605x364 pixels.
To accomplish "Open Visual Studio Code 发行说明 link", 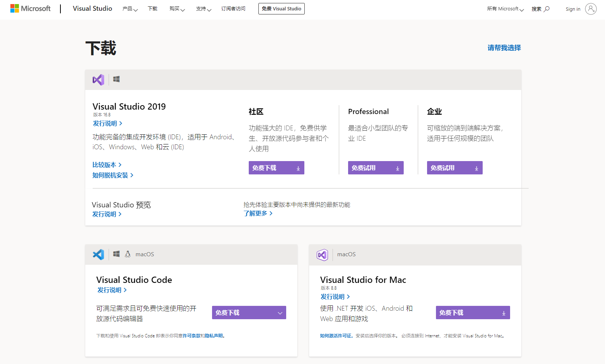I will (112, 290).
